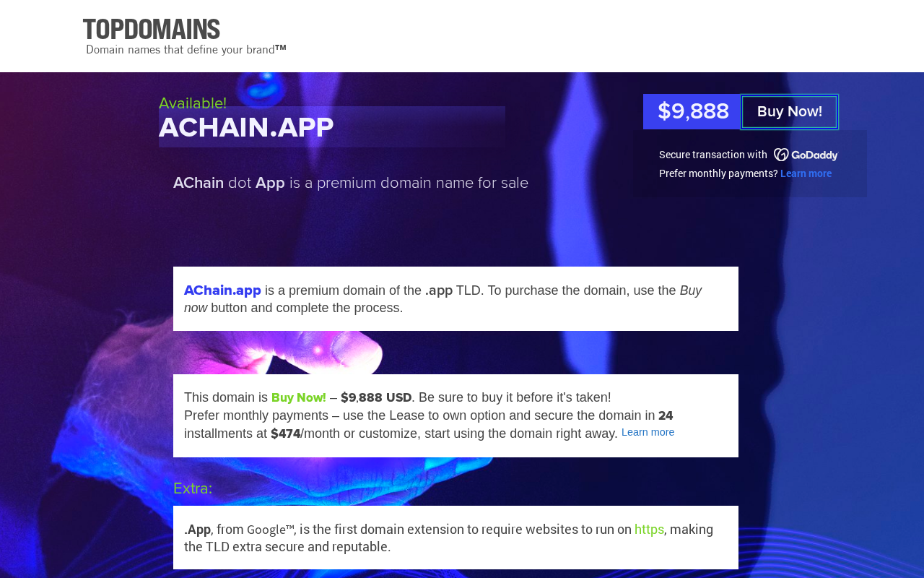Follow the green https link

click(649, 530)
